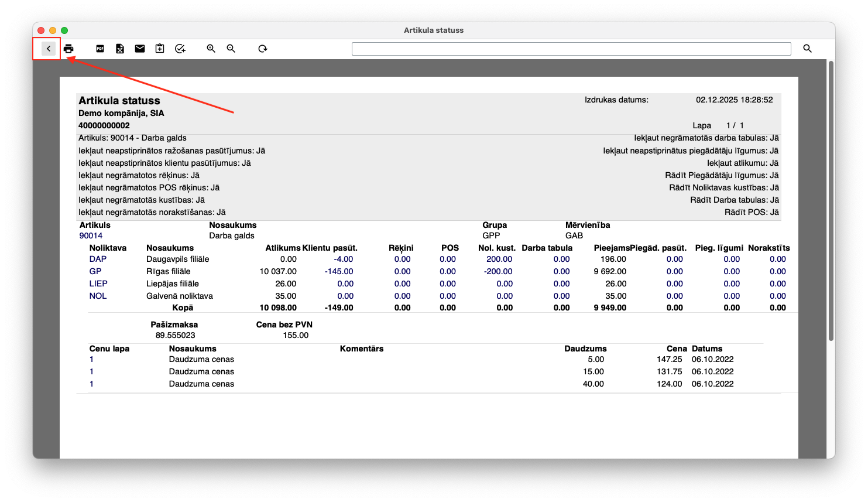Click the back arrow button

(x=49, y=49)
